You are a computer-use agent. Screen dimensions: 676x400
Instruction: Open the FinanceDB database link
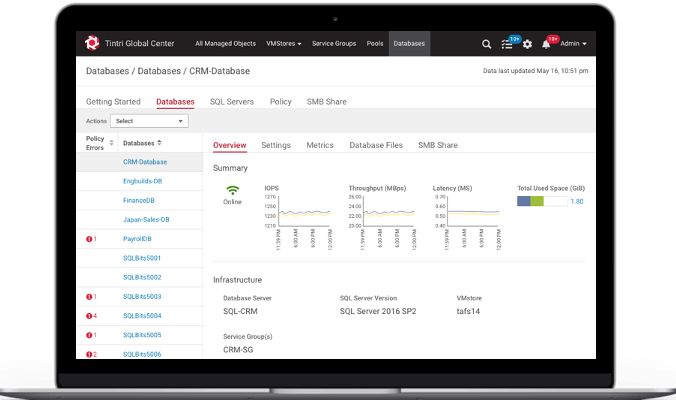click(138, 200)
